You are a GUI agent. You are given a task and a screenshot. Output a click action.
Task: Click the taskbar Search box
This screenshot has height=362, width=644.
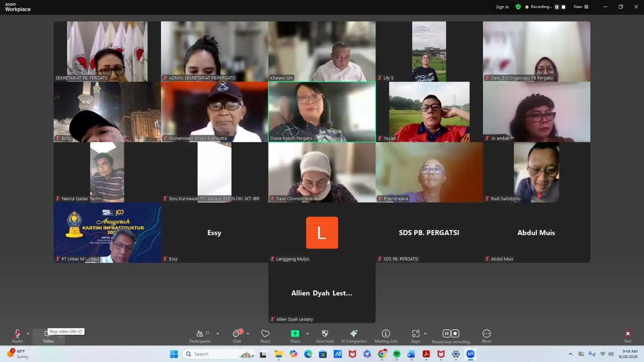(219, 354)
